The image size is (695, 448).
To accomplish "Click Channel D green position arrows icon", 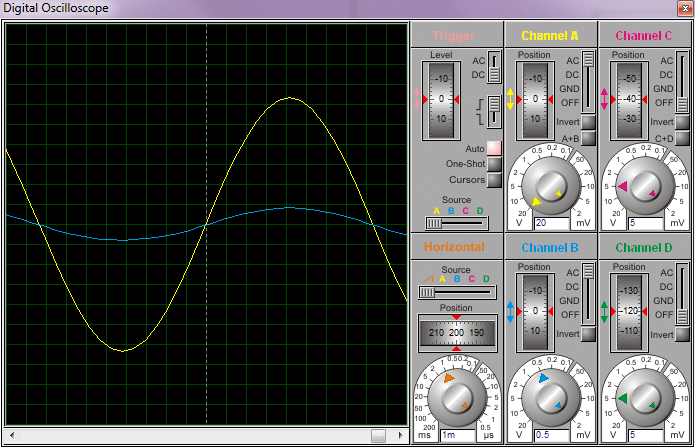I will tap(604, 312).
